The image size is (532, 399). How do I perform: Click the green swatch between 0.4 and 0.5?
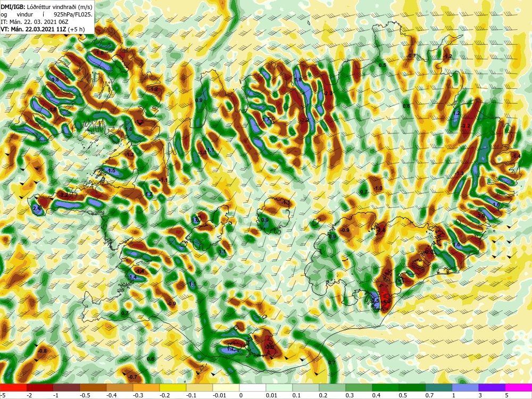pyautogui.click(x=385, y=387)
